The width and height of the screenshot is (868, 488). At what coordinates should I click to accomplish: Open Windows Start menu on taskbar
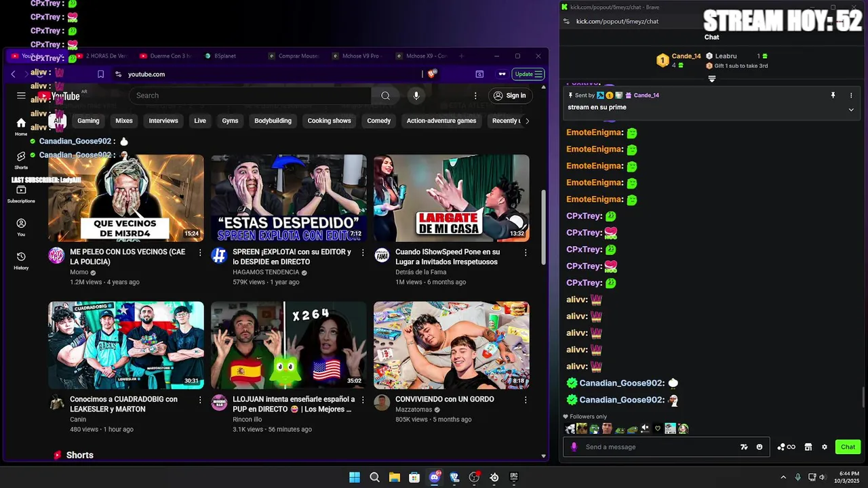[x=355, y=477]
